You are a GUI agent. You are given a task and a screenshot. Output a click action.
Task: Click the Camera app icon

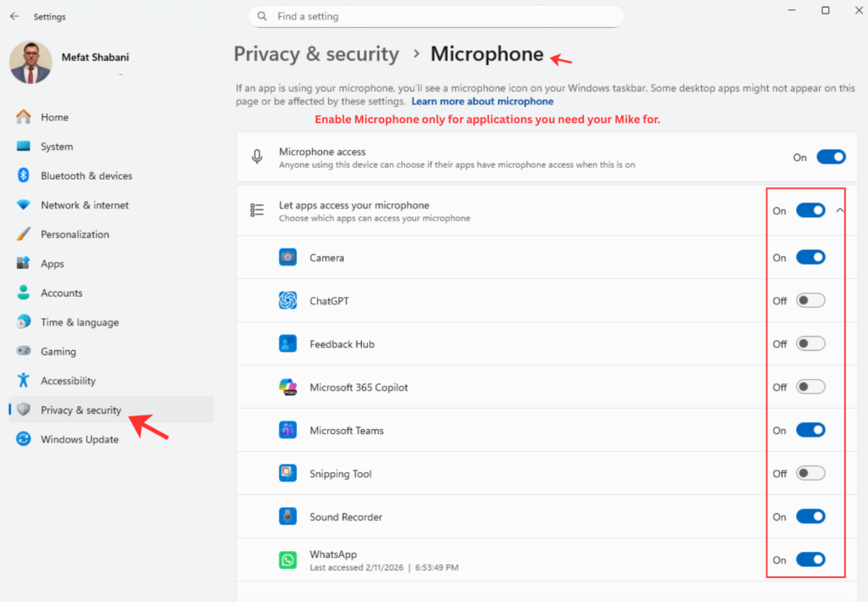tap(287, 258)
